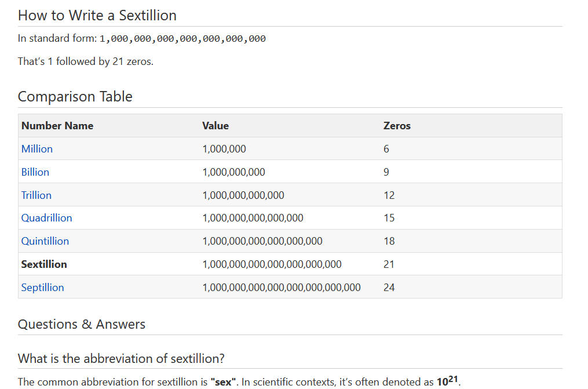Go to the Quintillion page link
588x389 pixels.
[x=45, y=241]
